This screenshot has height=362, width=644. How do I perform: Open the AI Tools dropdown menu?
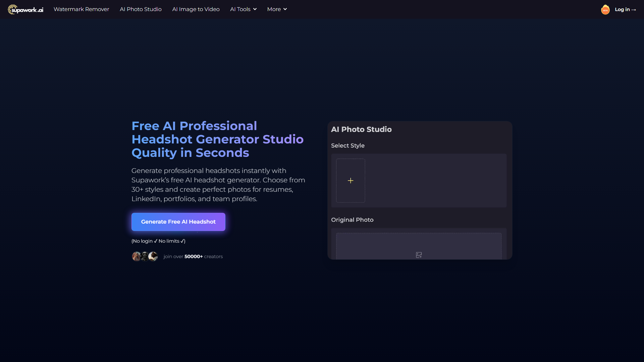tap(243, 9)
